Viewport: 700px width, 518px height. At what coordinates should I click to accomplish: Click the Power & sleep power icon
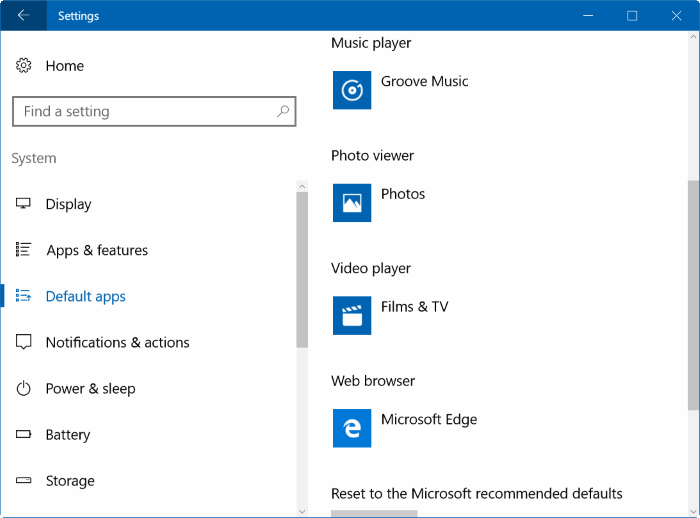click(23, 388)
